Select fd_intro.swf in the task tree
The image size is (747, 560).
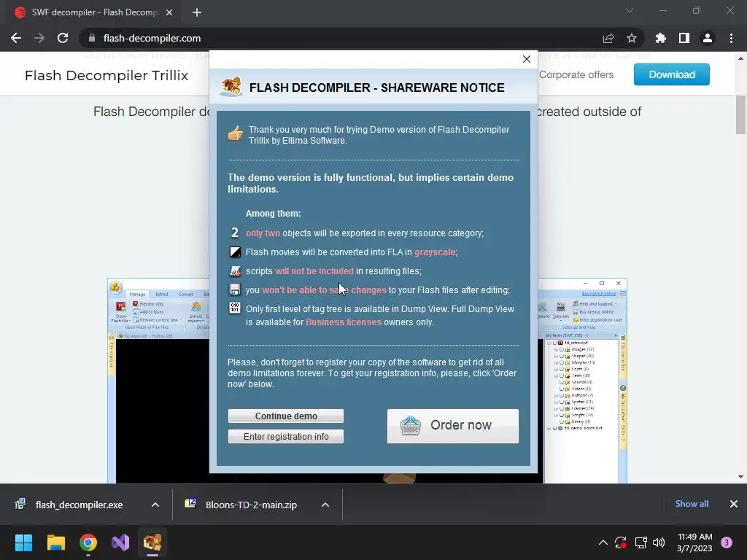tap(576, 343)
